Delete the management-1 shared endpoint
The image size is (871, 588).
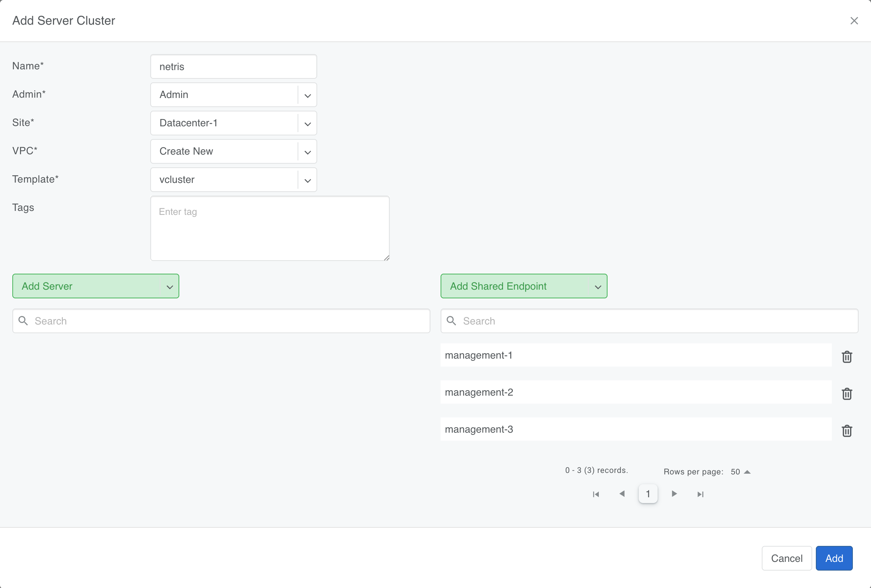(847, 357)
